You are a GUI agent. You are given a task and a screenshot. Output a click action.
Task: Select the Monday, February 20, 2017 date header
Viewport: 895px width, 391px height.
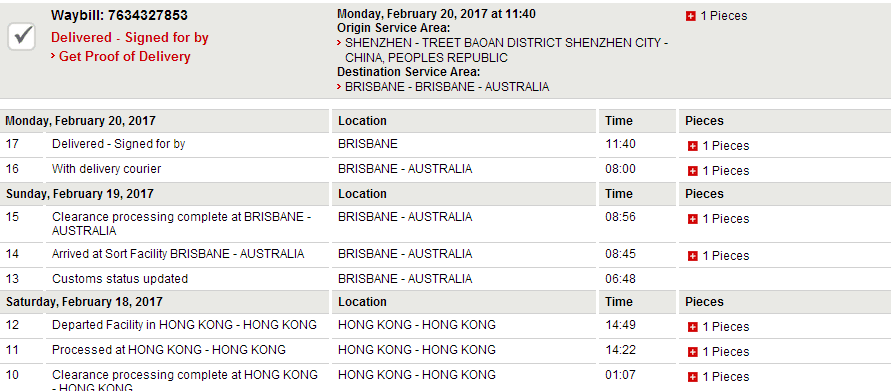coord(80,121)
